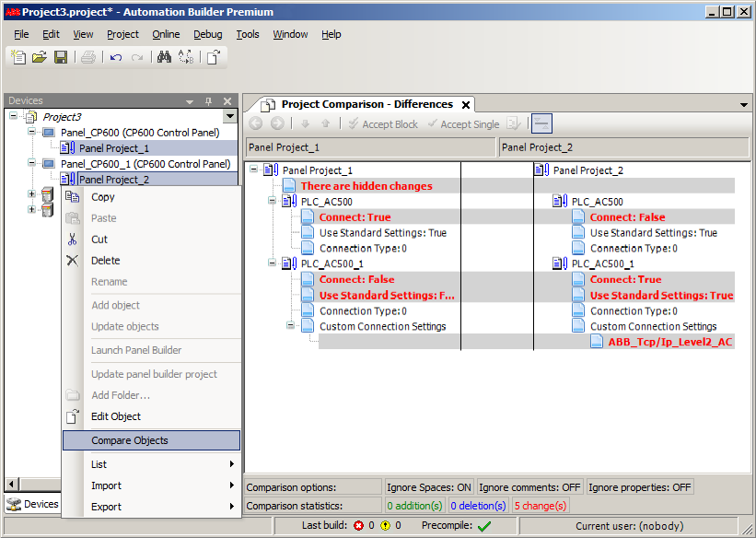Image resolution: width=756 pixels, height=538 pixels.
Task: Collapse the Panel_CP600 tree node
Action: tap(31, 131)
